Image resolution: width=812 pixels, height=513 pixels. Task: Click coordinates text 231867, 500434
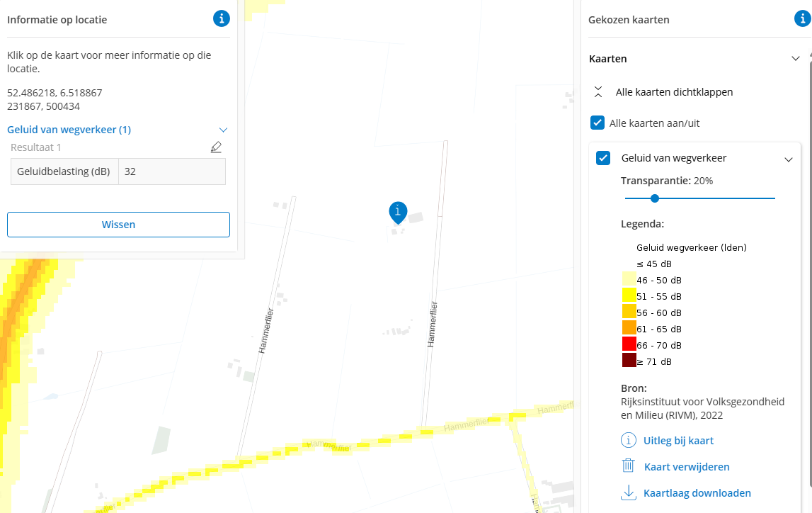pos(43,106)
